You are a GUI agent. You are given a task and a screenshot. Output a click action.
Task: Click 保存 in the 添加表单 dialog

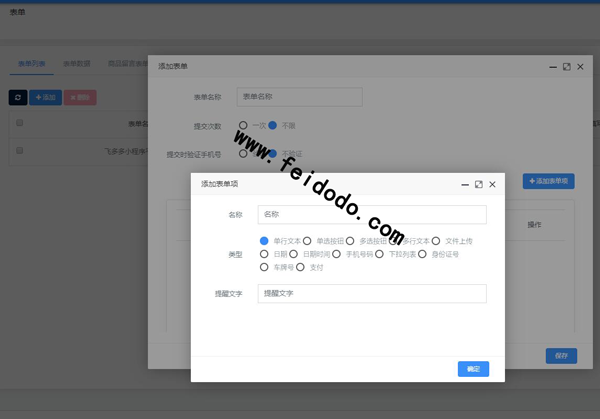click(x=561, y=356)
